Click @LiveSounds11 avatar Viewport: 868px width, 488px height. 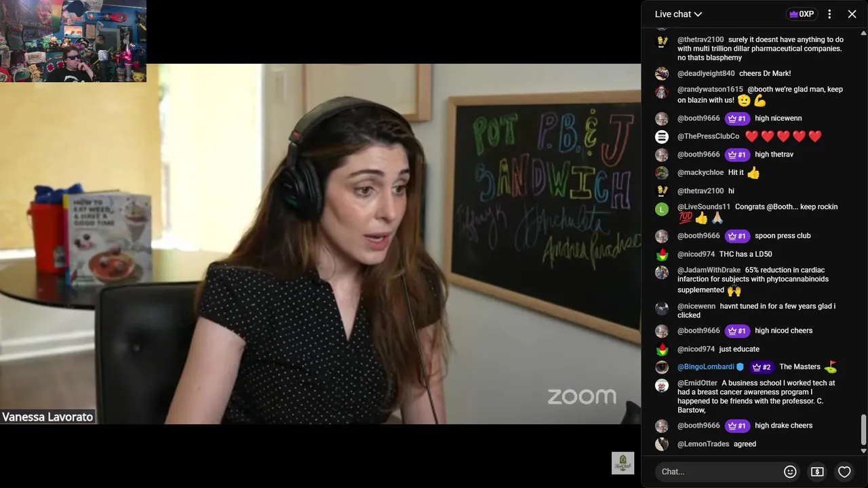pos(662,209)
